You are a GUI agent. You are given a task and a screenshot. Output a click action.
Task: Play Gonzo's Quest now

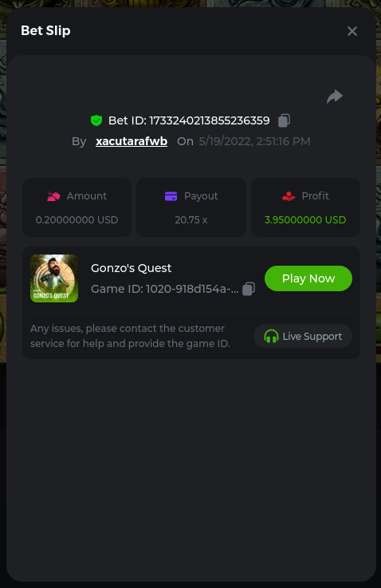tap(308, 278)
